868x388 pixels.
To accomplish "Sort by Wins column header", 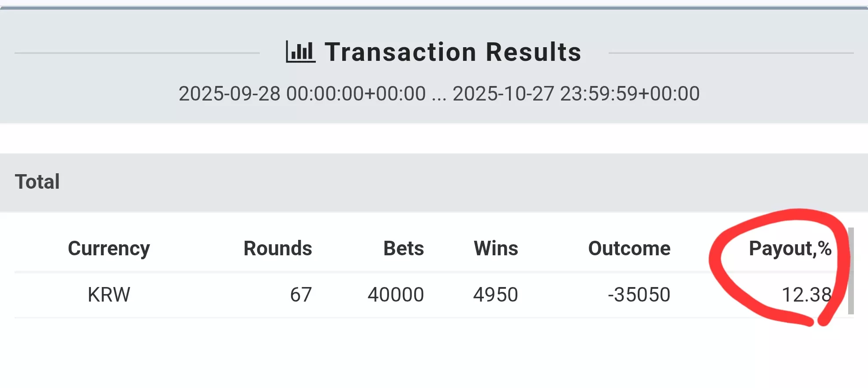I will click(496, 249).
